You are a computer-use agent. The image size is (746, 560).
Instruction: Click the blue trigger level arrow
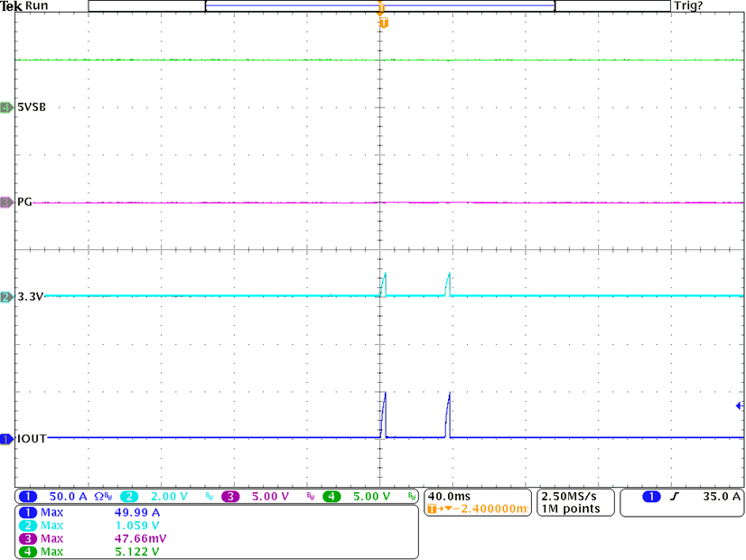740,406
